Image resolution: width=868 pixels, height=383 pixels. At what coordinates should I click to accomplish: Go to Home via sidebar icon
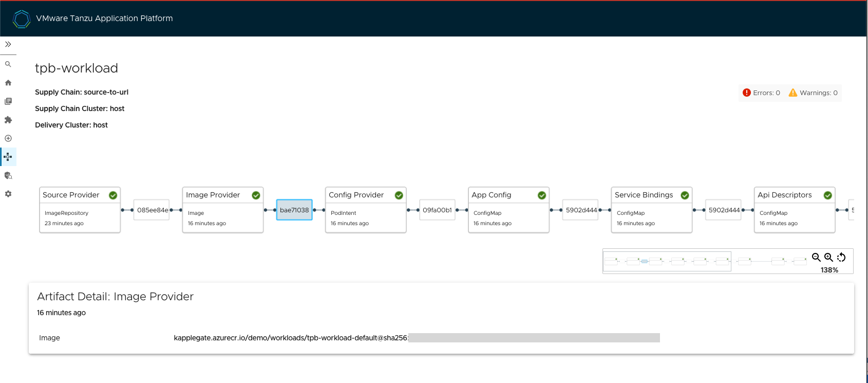coord(8,83)
